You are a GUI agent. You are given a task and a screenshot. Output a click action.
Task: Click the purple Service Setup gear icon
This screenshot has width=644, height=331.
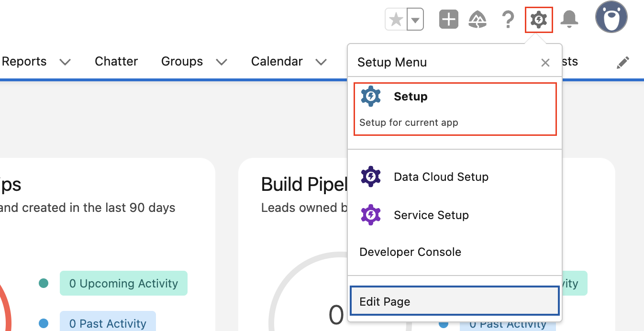[371, 215]
